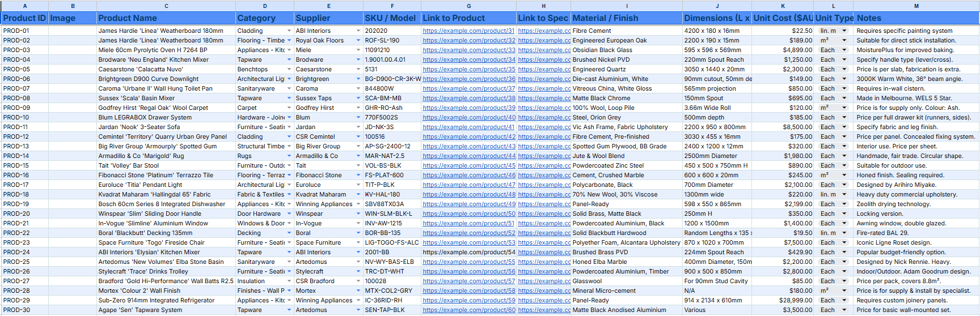Select column K header letter

click(783, 6)
